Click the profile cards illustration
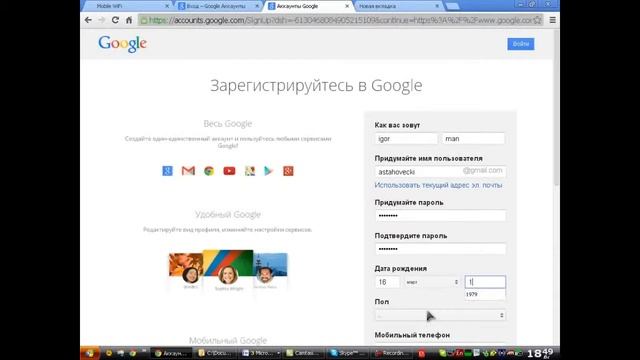Viewport: 640px width, 360px height. pos(228,271)
